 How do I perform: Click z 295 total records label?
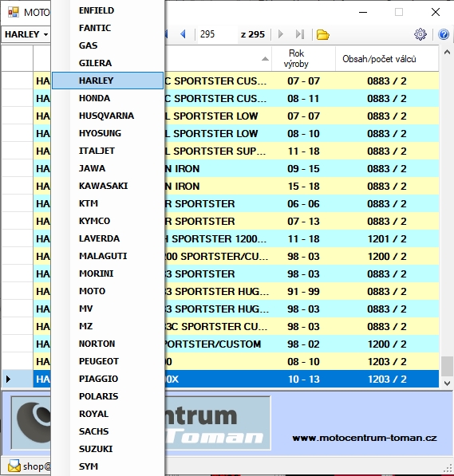[252, 34]
